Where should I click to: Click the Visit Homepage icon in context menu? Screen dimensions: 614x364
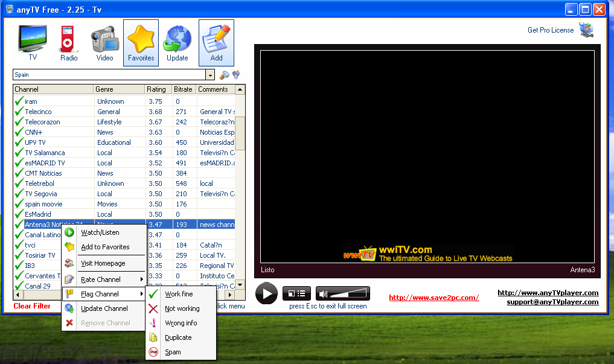69,263
